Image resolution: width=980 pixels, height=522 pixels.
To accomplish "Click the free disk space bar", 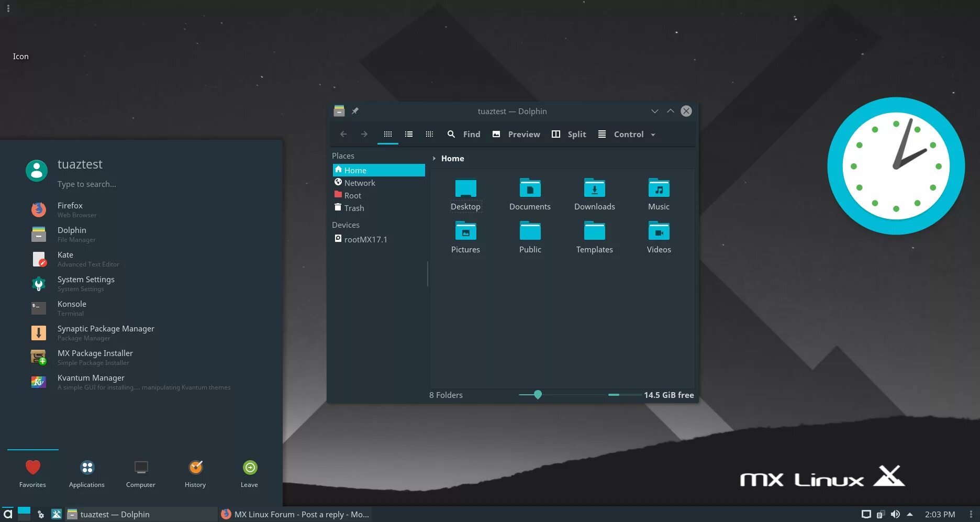I will [625, 395].
